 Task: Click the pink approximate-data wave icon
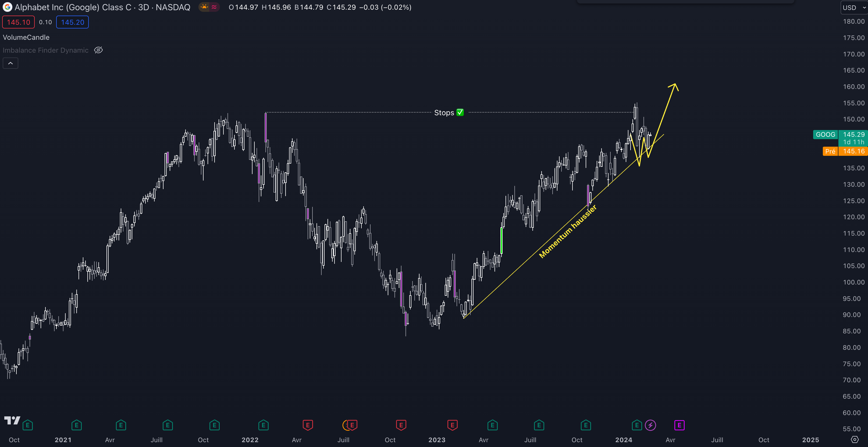214,7
